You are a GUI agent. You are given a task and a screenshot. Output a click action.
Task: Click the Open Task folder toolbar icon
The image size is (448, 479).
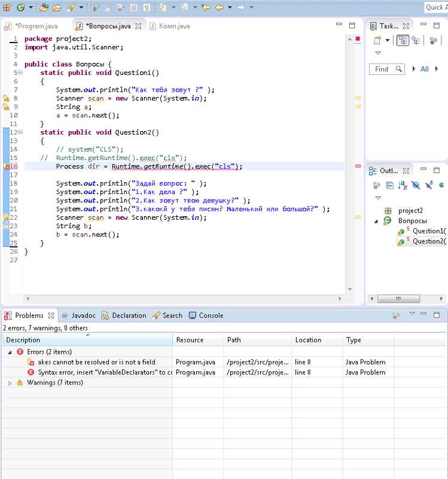[57, 7]
